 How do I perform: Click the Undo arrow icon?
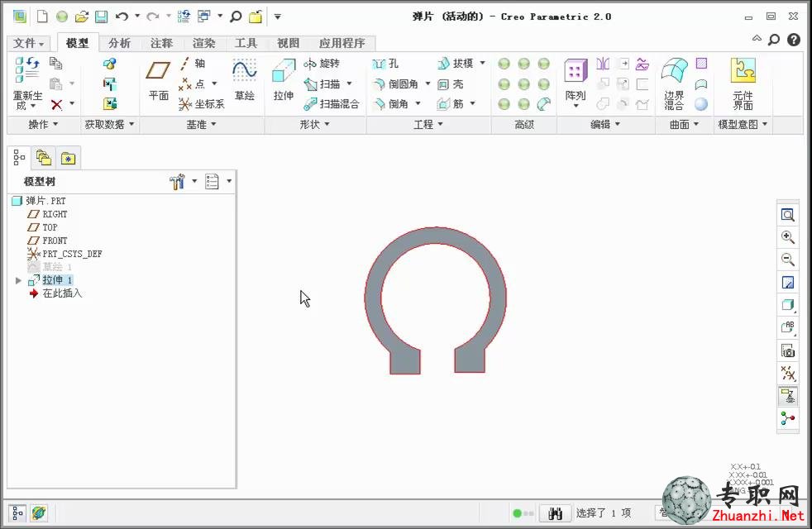pyautogui.click(x=122, y=17)
